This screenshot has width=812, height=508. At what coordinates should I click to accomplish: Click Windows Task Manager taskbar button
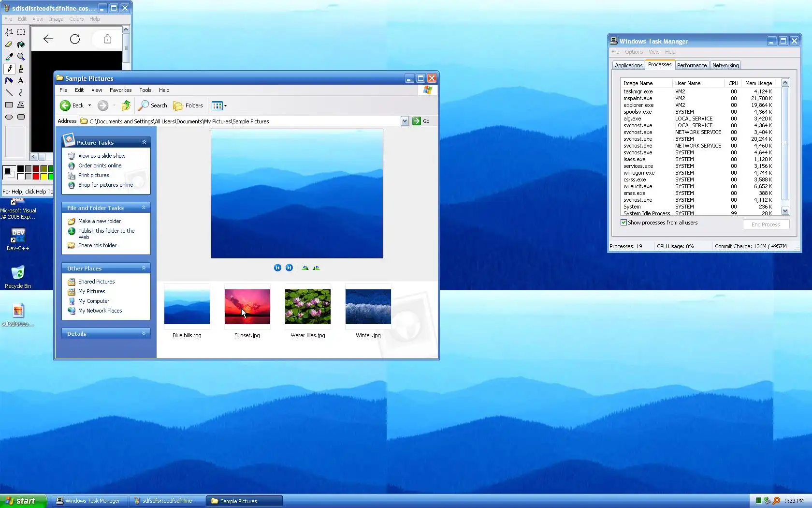click(x=88, y=501)
